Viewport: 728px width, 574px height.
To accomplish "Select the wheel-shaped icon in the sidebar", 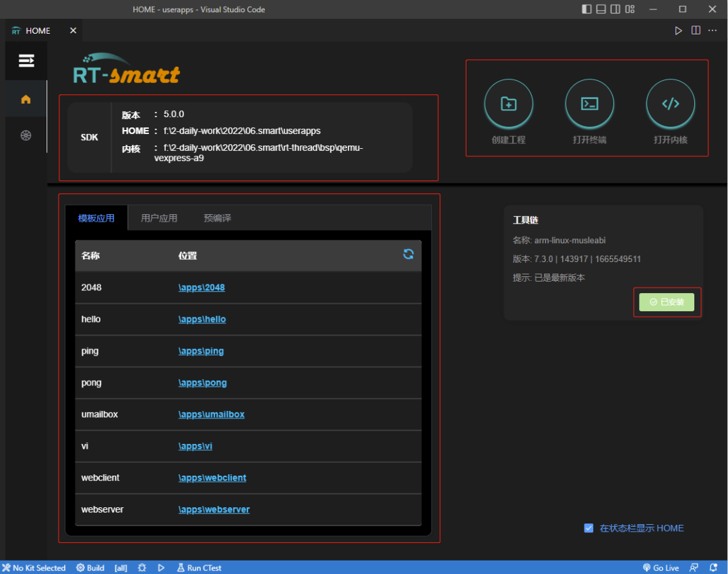I will pyautogui.click(x=26, y=135).
